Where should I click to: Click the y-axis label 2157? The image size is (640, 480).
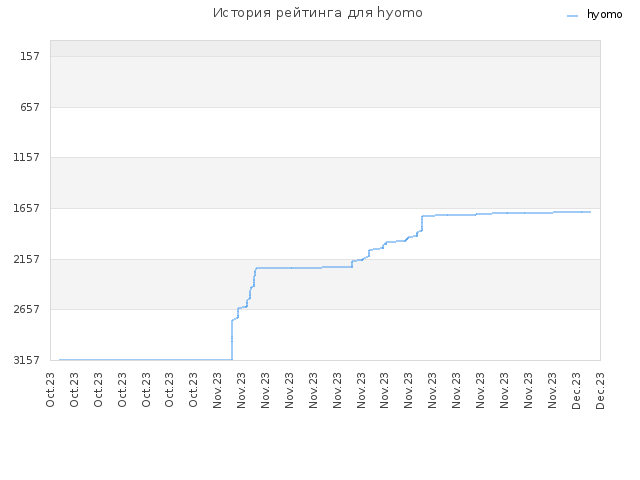27,259
